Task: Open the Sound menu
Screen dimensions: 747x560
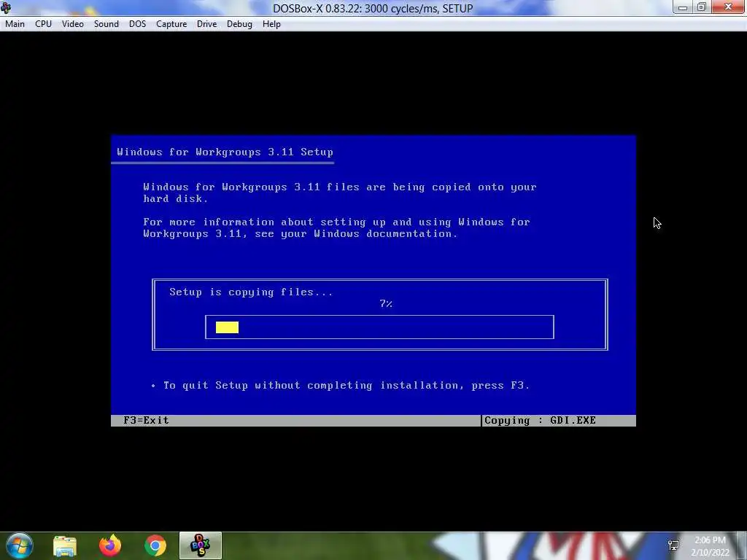Action: [x=107, y=24]
